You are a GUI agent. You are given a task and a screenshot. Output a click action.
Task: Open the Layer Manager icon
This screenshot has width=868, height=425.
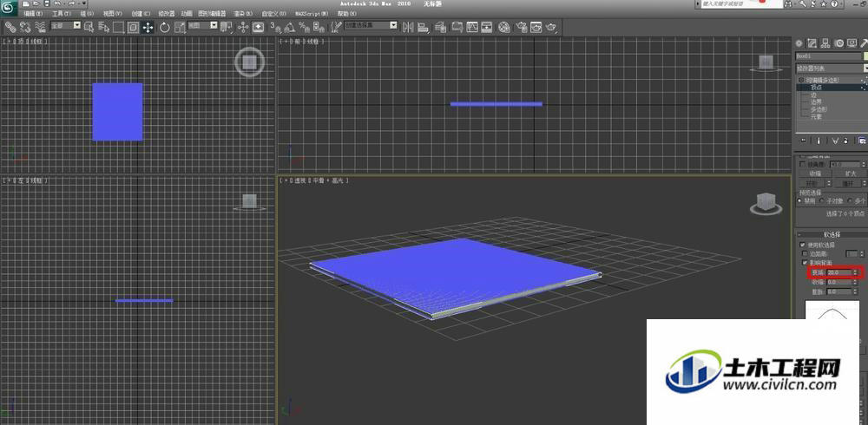441,27
